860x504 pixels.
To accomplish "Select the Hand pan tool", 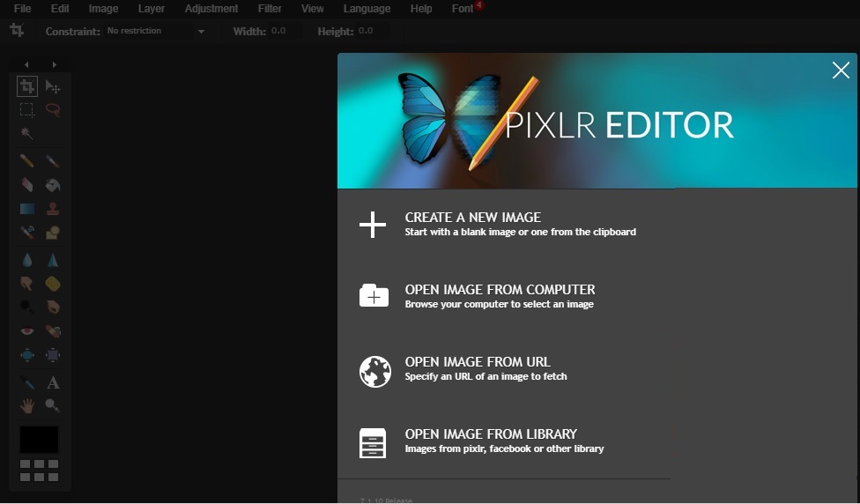I will [x=26, y=406].
